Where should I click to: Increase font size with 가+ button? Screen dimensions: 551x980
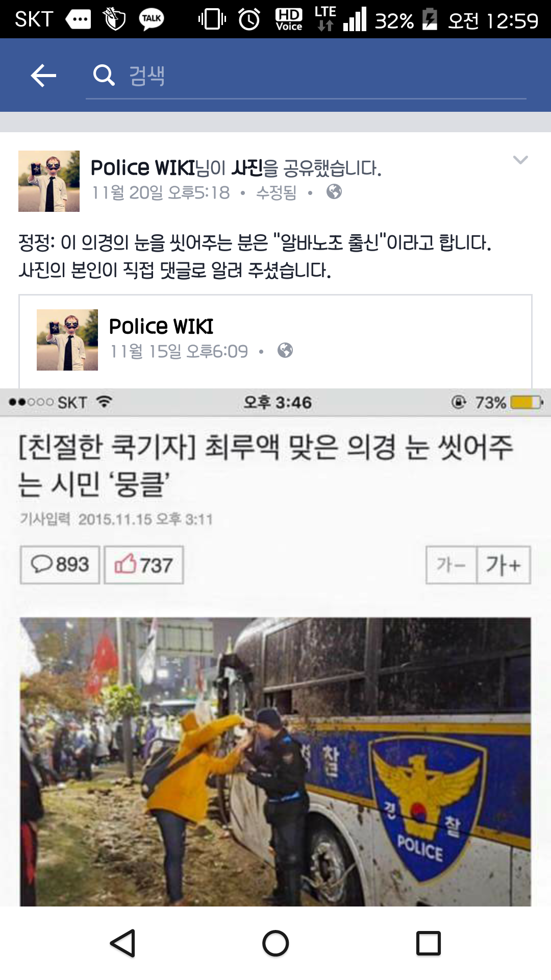(504, 565)
